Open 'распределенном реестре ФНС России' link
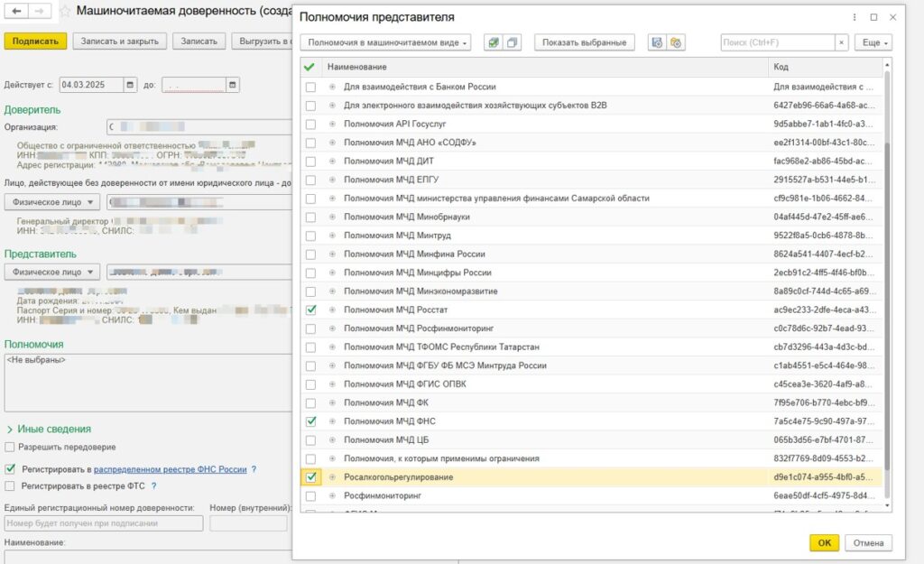 [171, 470]
